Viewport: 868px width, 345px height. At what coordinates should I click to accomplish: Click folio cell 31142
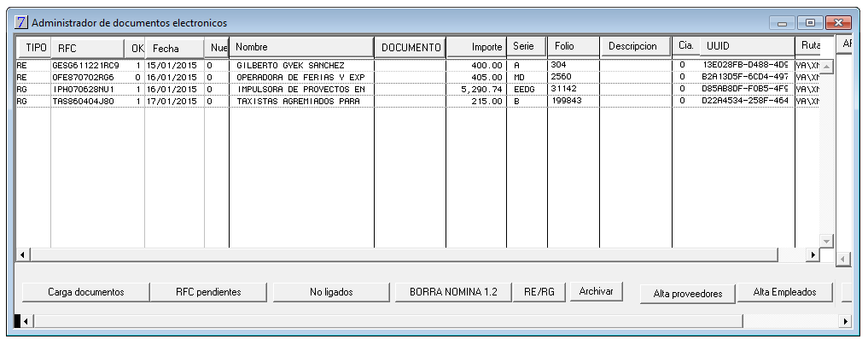[x=563, y=89]
